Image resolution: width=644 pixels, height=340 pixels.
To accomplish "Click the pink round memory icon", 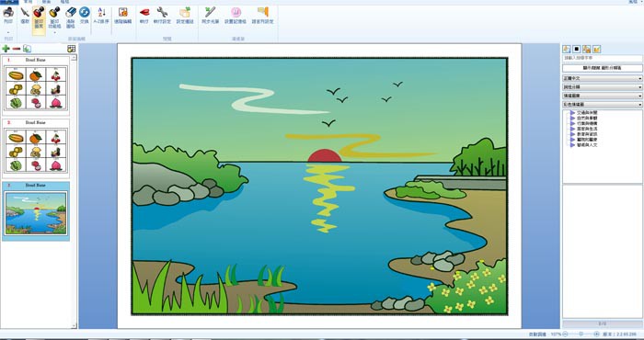I will tap(236, 12).
